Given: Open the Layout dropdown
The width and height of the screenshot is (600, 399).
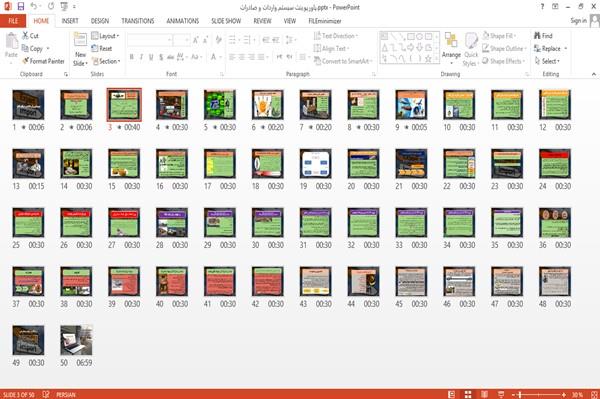Looking at the screenshot, I should [x=105, y=36].
